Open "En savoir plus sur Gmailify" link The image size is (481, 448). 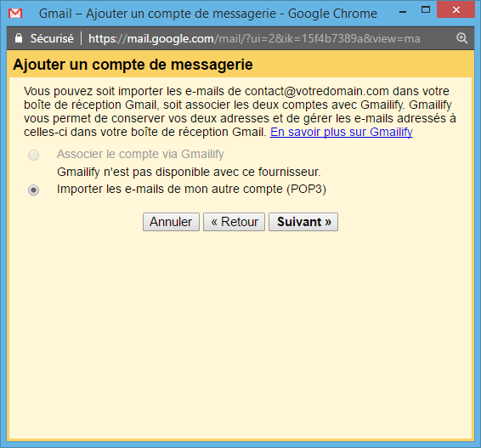(x=341, y=132)
